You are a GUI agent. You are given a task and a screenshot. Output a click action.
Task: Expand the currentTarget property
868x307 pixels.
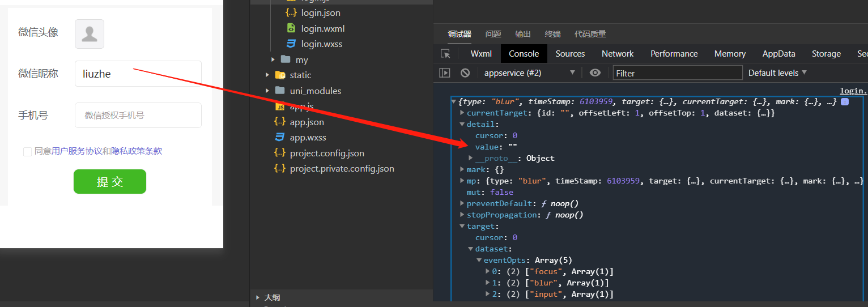462,113
